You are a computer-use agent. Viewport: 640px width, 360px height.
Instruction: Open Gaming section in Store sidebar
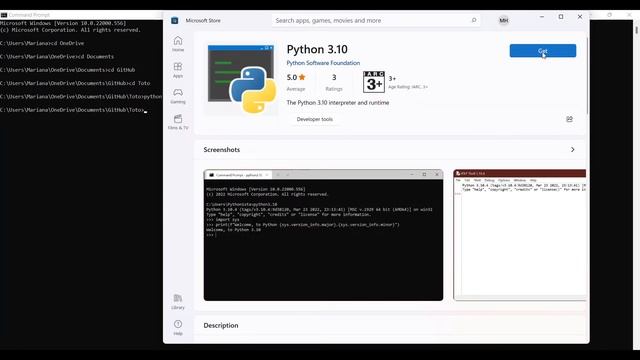(x=178, y=96)
